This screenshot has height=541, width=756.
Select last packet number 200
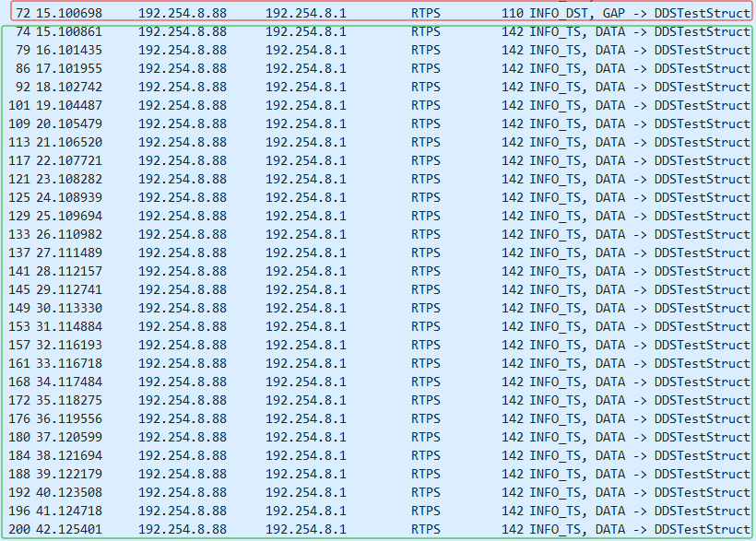pos(378,529)
